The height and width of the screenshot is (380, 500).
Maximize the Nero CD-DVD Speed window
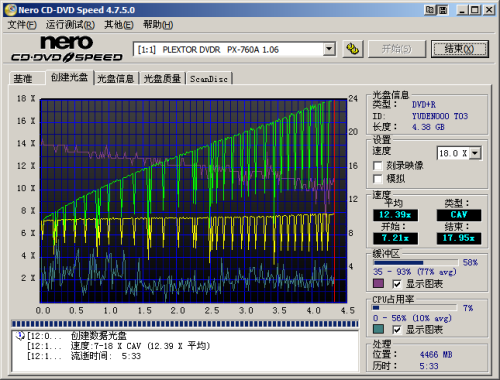point(475,10)
